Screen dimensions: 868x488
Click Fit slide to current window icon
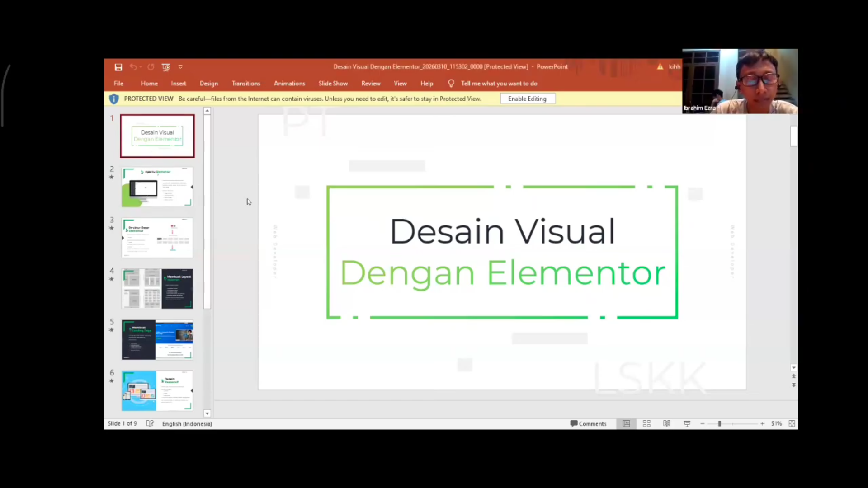[x=792, y=423]
